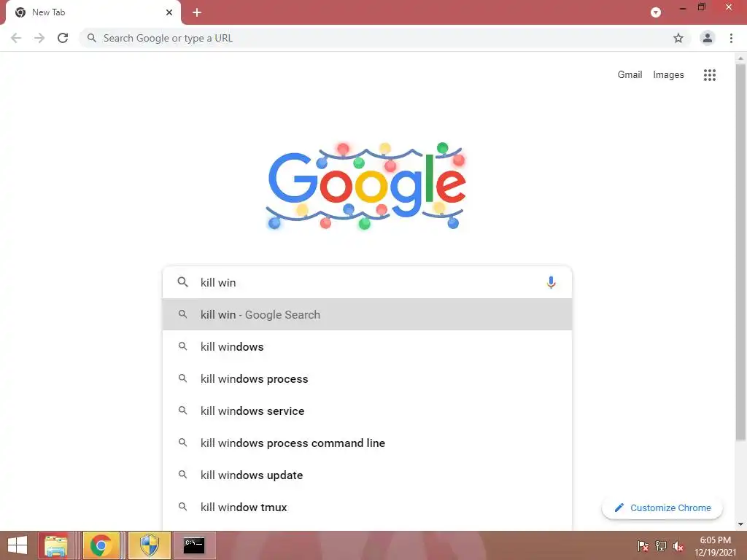Open the Windows Start button

tap(18, 545)
